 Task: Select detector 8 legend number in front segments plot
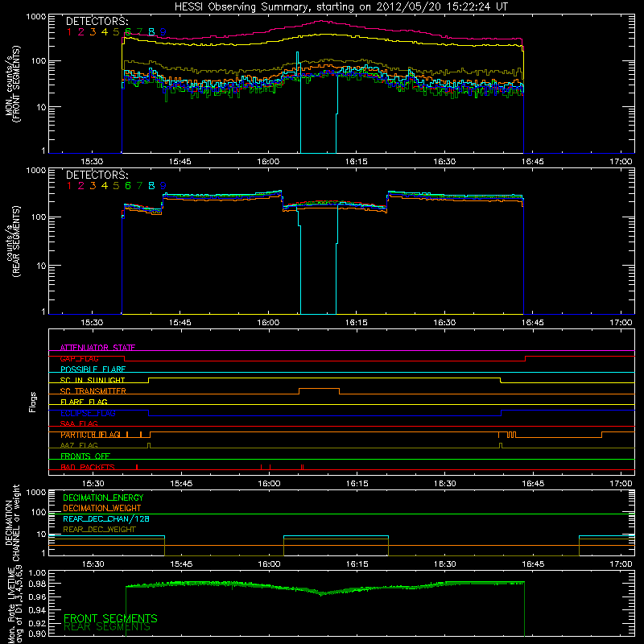(151, 31)
